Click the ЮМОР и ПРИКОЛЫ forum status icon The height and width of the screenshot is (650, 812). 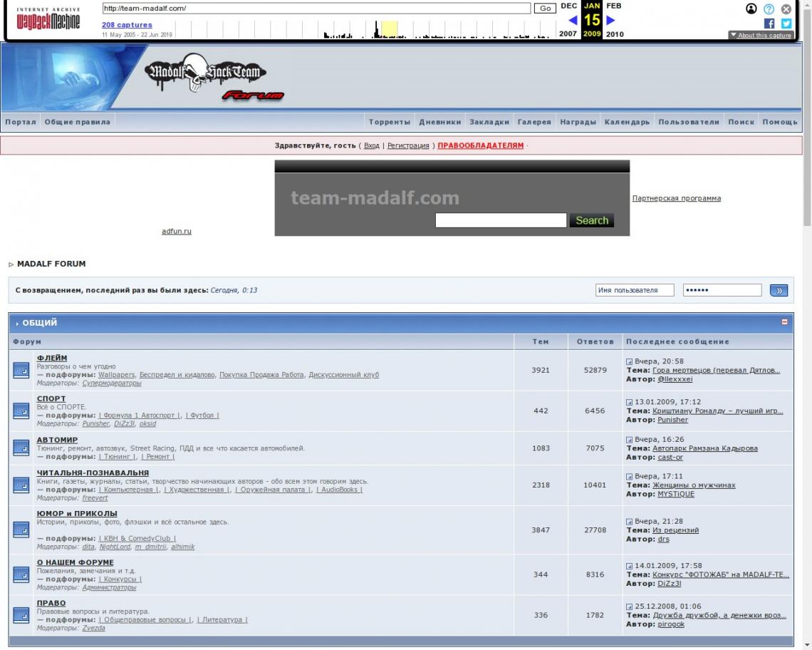tap(21, 530)
